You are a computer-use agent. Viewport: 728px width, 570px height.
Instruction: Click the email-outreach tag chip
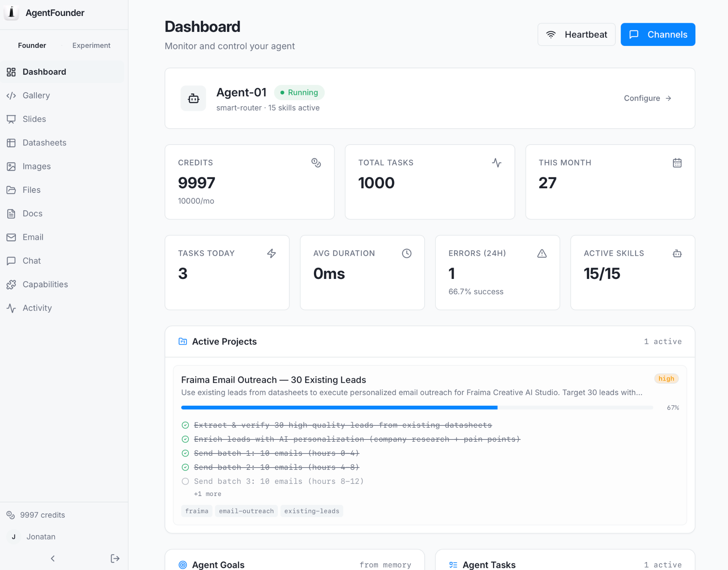pos(246,511)
